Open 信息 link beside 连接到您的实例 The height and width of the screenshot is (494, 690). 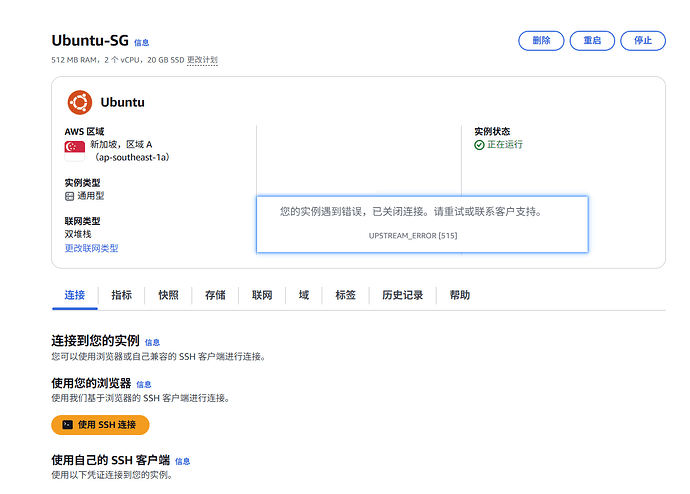coord(152,342)
